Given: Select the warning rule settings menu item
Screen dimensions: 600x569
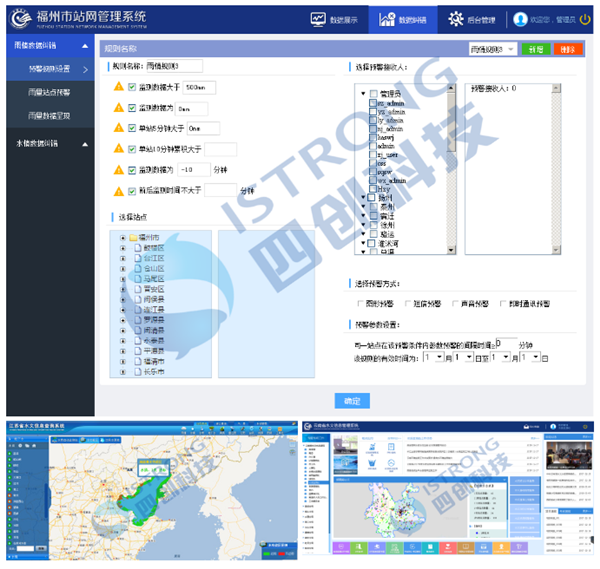Looking at the screenshot, I should pyautogui.click(x=50, y=69).
